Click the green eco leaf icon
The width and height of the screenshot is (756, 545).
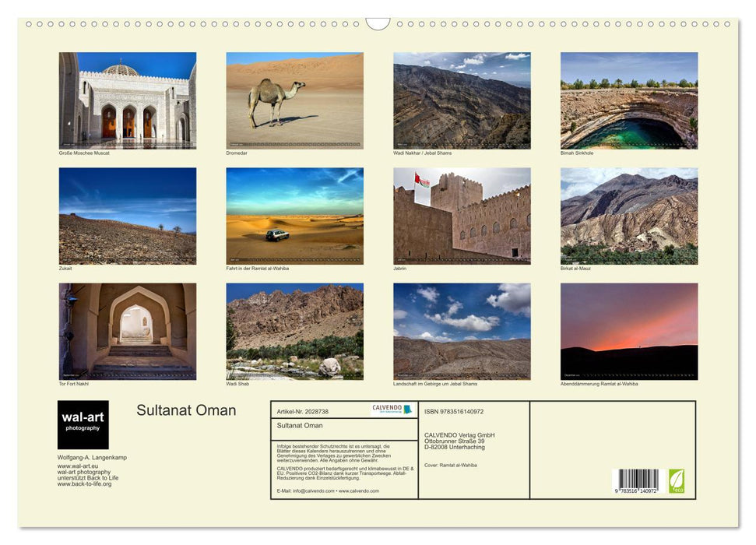(678, 482)
